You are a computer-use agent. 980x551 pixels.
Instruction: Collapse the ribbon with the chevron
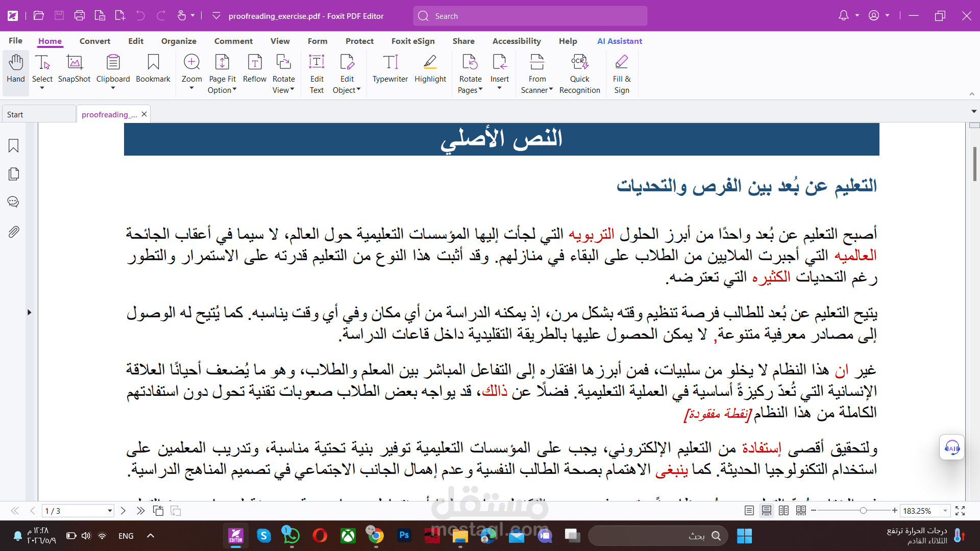click(x=972, y=94)
